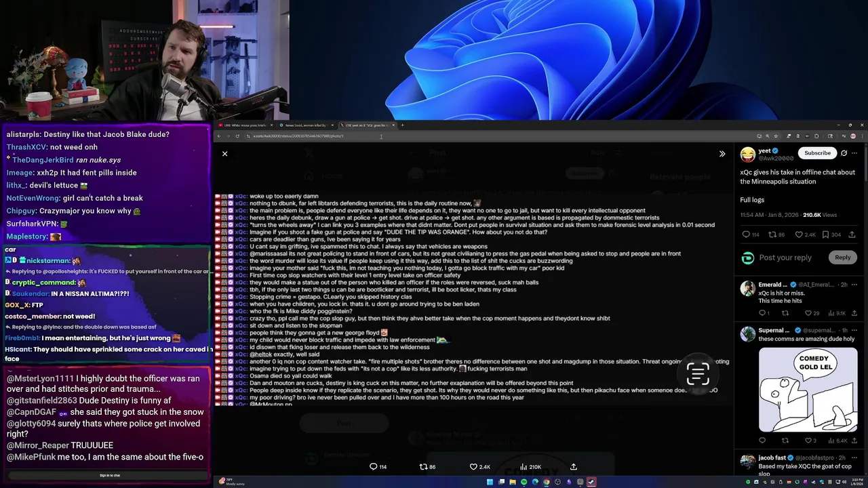Like the Emerald reply with 29 likes
This screenshot has width=868, height=488.
tap(812, 313)
